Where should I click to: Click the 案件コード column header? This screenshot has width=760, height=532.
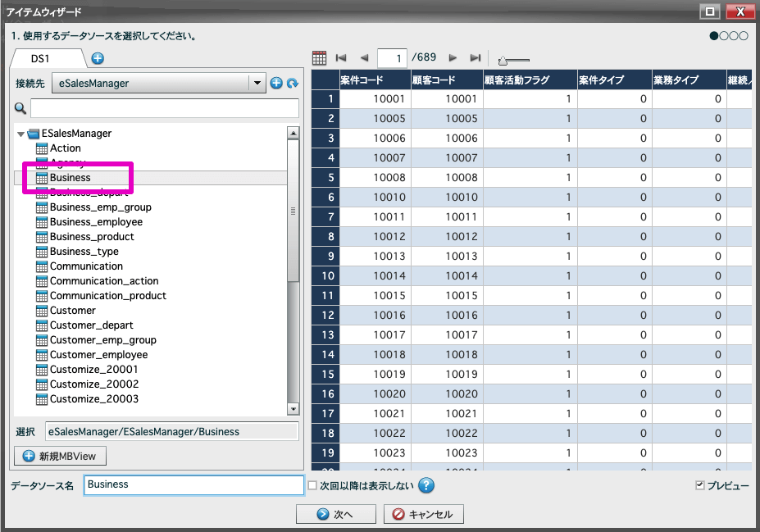(x=375, y=80)
